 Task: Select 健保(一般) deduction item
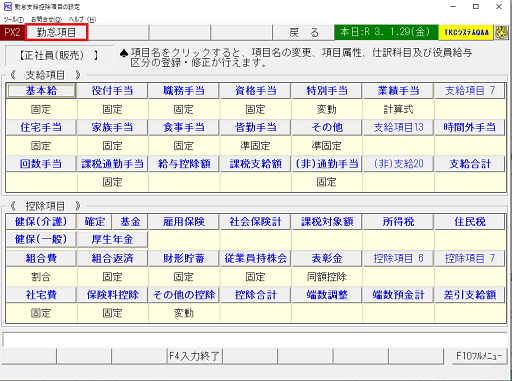click(x=41, y=239)
